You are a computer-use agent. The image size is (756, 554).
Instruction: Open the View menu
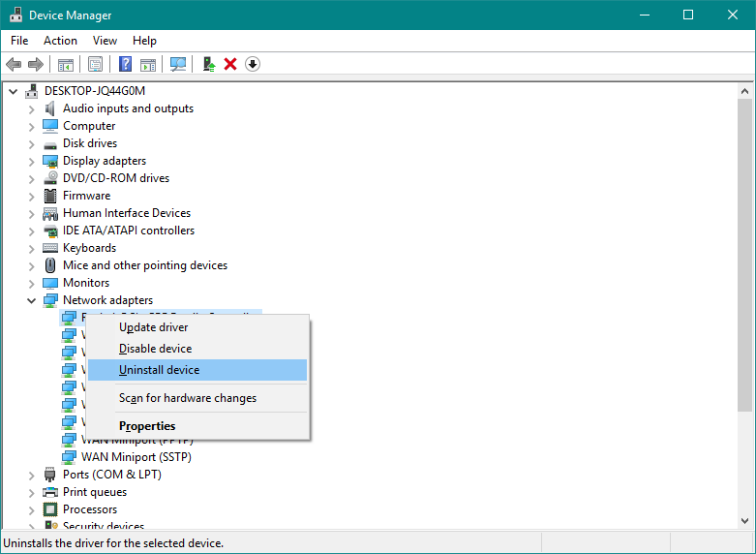click(x=105, y=41)
